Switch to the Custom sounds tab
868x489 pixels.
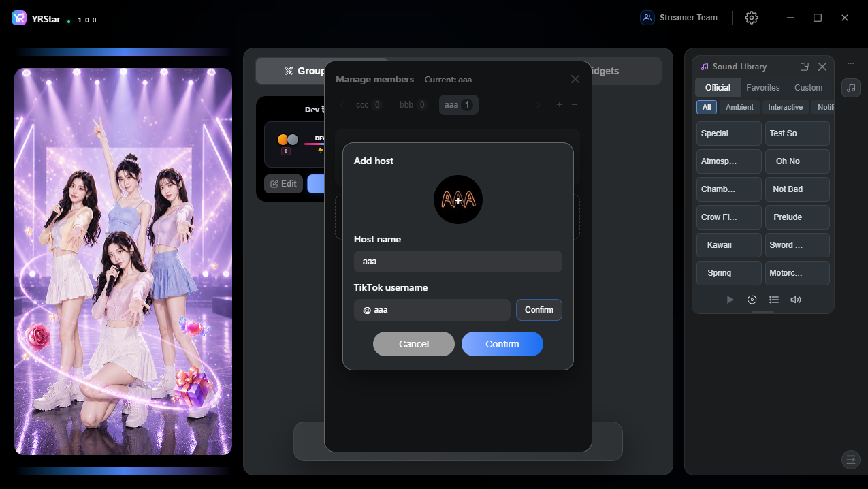tap(809, 87)
